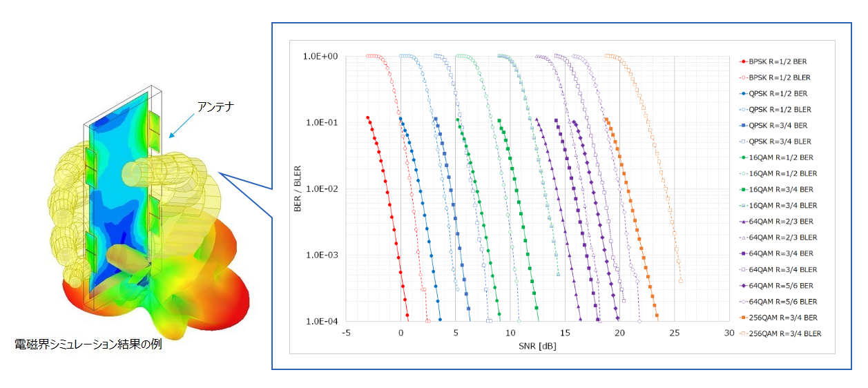Screen dimensions: 868x388
Task: Click the 256QAM R=3/4 BER legend entry
Action: (x=782, y=318)
